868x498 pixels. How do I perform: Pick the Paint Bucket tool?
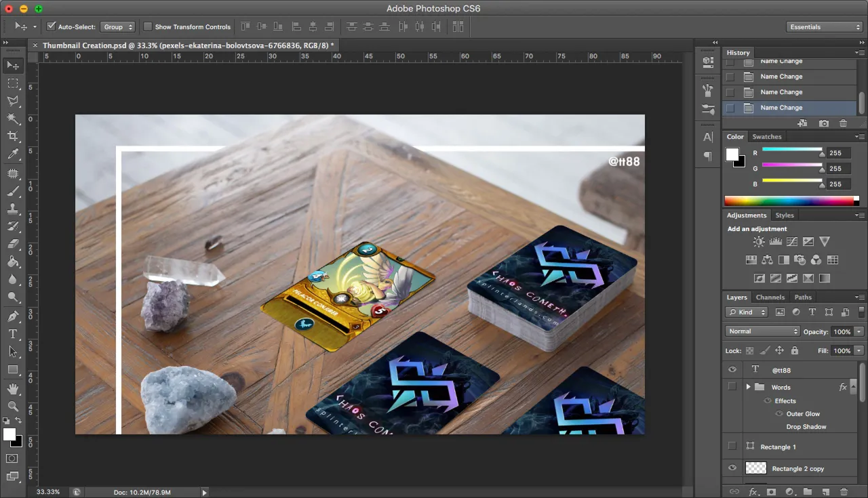(x=13, y=262)
